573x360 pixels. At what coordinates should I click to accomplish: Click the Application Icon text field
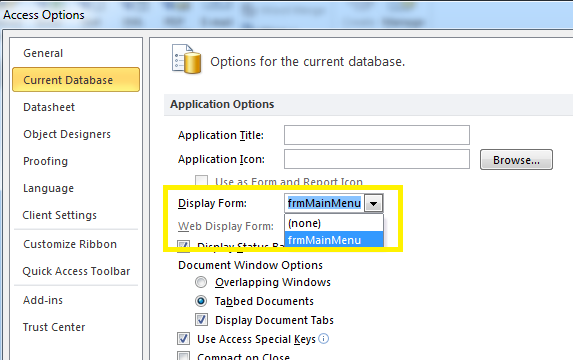click(x=377, y=159)
